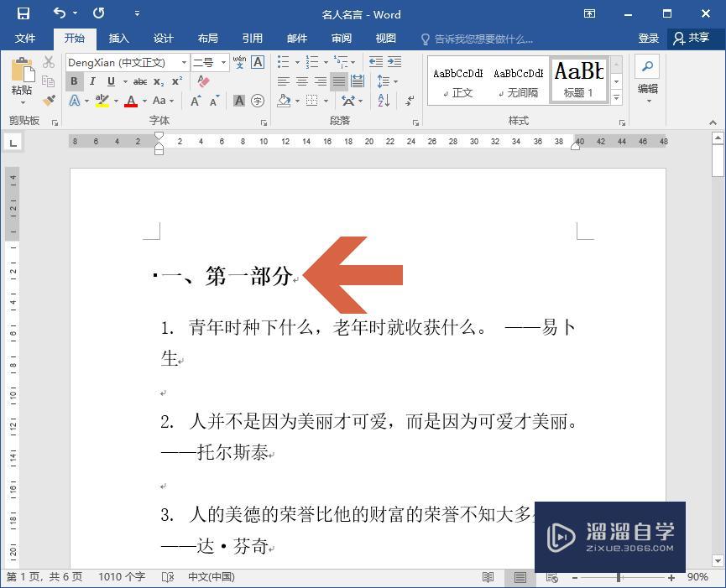The height and width of the screenshot is (588, 726).
Task: Toggle Italic formatting
Action: coord(92,81)
